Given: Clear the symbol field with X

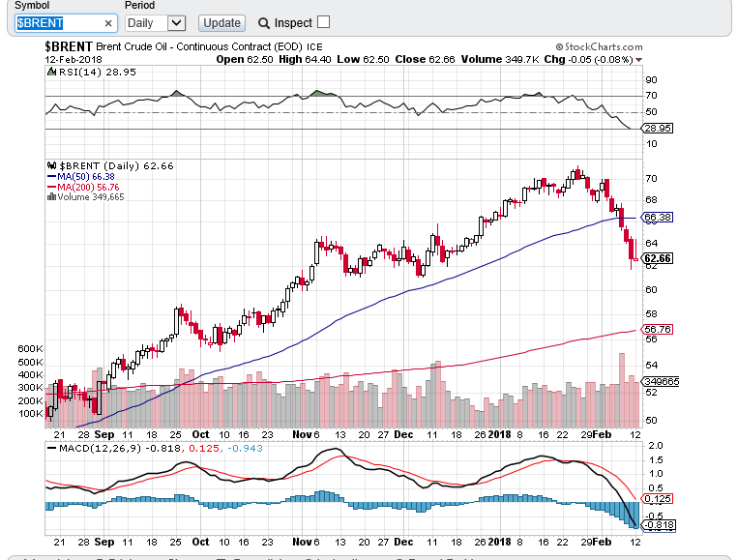Looking at the screenshot, I should (x=108, y=23).
